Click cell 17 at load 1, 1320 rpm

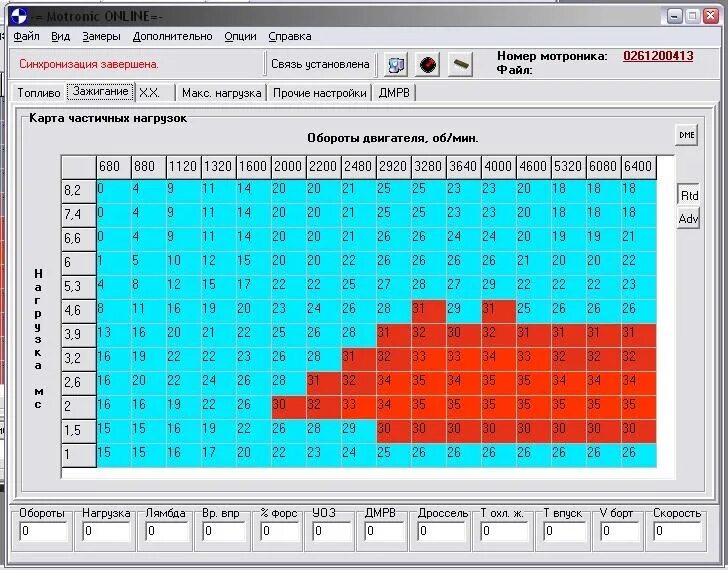(219, 455)
